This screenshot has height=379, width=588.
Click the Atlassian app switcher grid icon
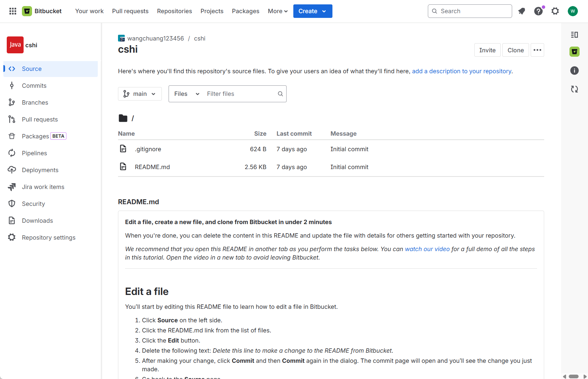12,11
